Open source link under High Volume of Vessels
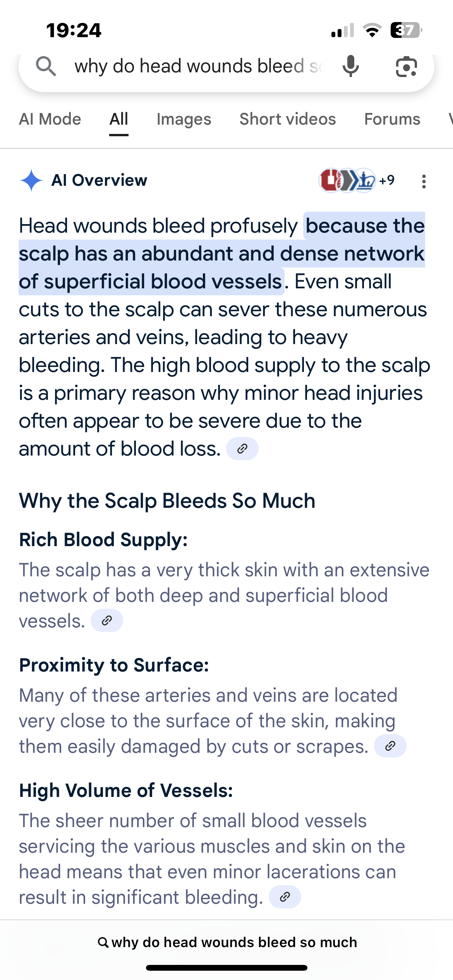The height and width of the screenshot is (980, 453). (285, 896)
